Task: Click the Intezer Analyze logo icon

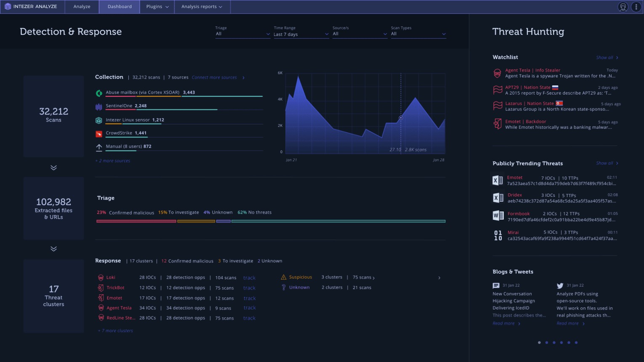Action: (8, 6)
